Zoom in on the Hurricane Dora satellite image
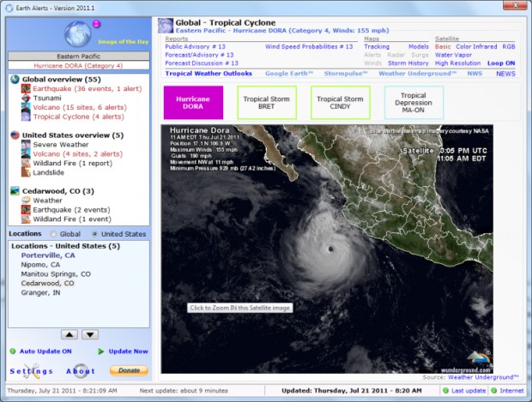 click(x=327, y=249)
